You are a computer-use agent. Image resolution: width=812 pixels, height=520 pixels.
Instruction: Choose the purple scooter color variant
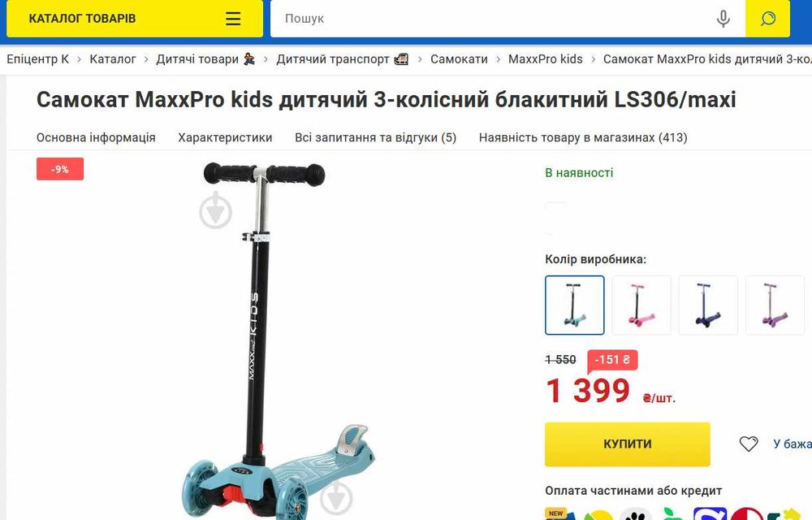(x=775, y=305)
